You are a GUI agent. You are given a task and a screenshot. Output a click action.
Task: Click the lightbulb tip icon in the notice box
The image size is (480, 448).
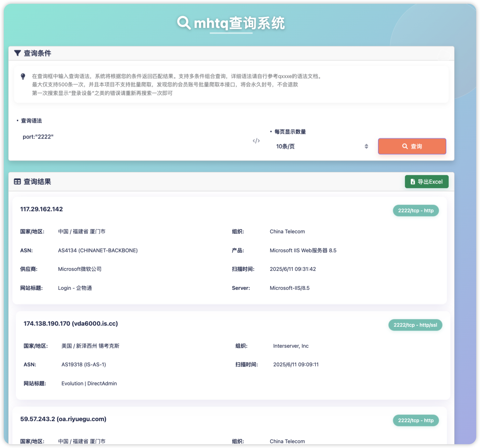click(23, 76)
